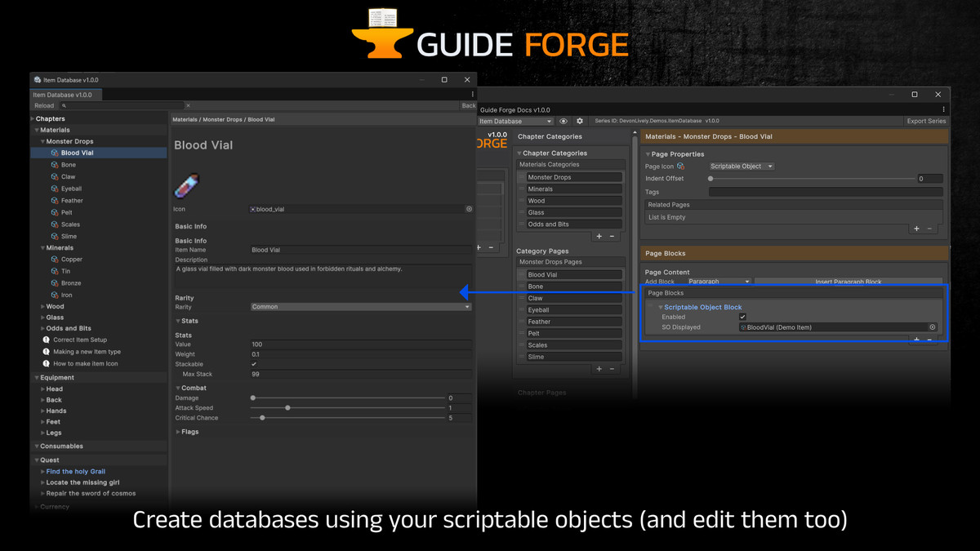Select the Bronze item icon in tree
Screen dimensions: 980x551
pos(55,283)
